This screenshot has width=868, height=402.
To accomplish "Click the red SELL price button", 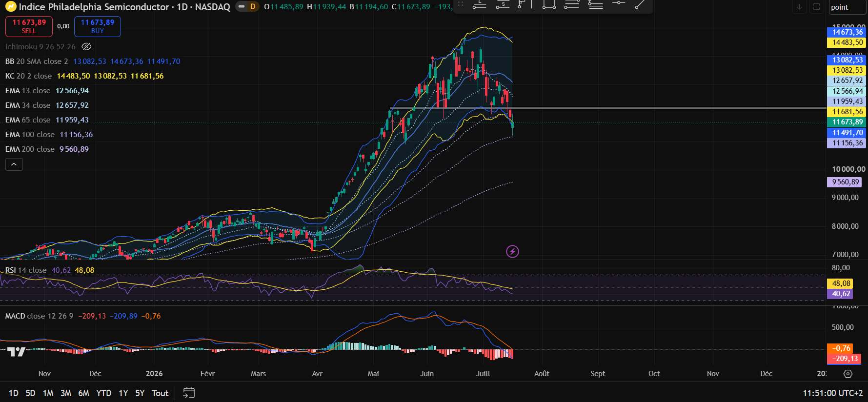I will coord(29,26).
